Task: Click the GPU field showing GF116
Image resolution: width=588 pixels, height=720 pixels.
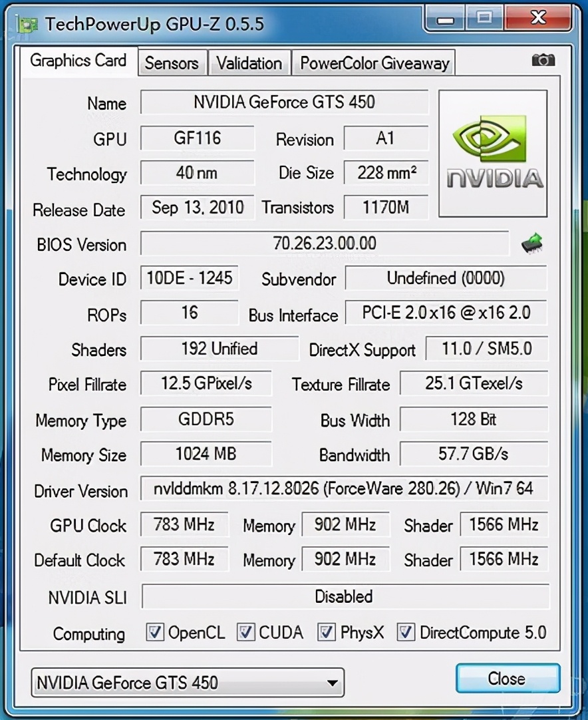Action: coord(198,138)
